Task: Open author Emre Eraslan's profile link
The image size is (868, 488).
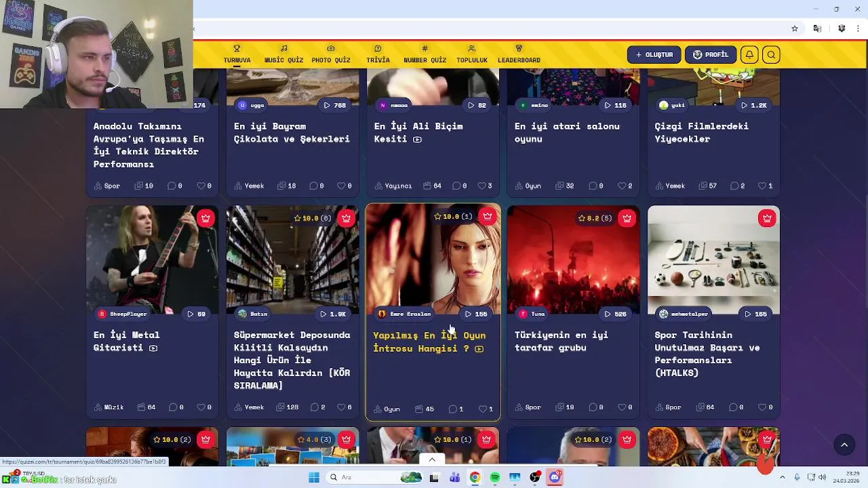Action: [x=404, y=314]
